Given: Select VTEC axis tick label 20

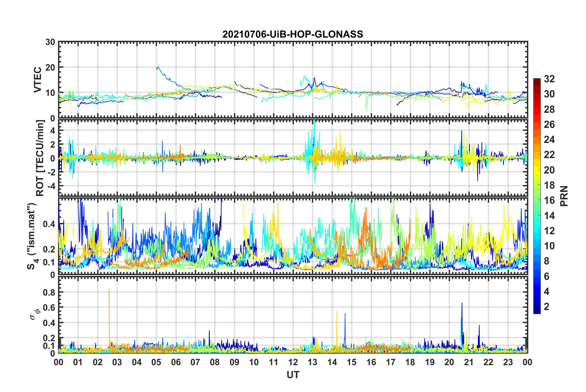Looking at the screenshot, I should click(x=50, y=67).
